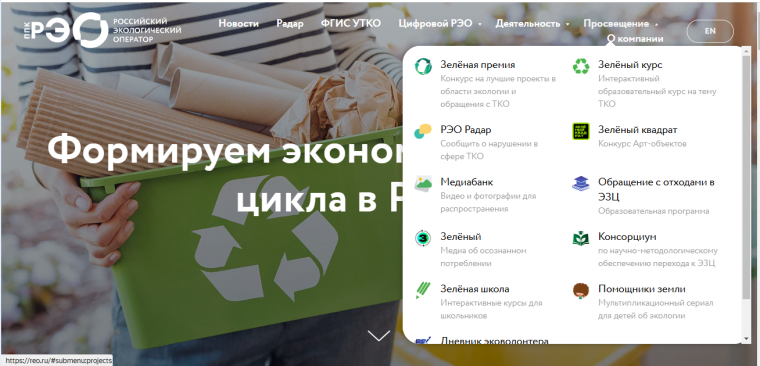
Task: Open the Дневник эковолонтера link
Action: pyautogui.click(x=494, y=340)
